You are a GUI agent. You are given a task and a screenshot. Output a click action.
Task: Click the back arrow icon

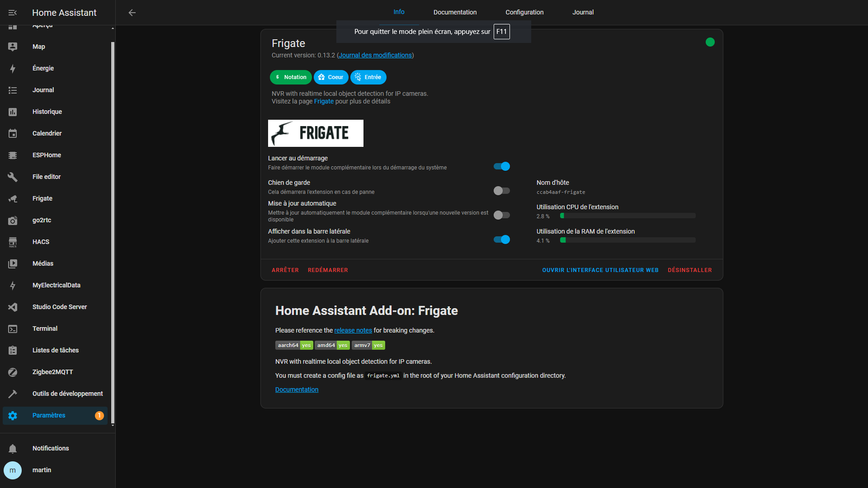pos(132,13)
